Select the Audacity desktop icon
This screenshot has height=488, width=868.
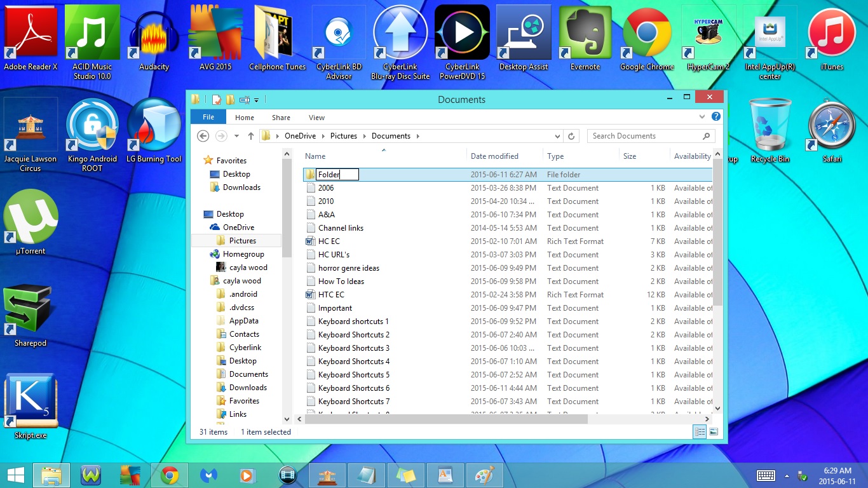tap(154, 38)
